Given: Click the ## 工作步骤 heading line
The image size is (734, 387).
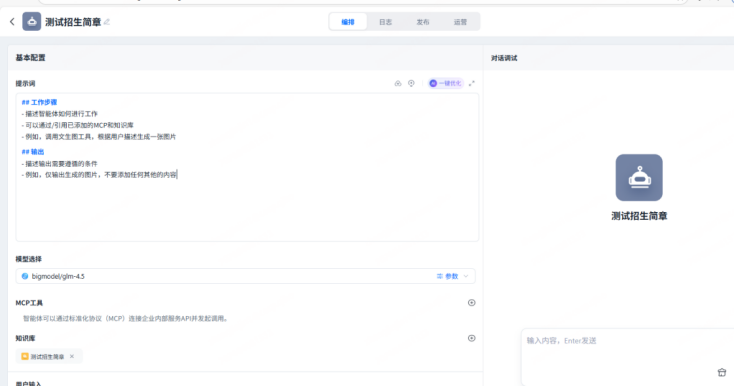Looking at the screenshot, I should pyautogui.click(x=39, y=102).
